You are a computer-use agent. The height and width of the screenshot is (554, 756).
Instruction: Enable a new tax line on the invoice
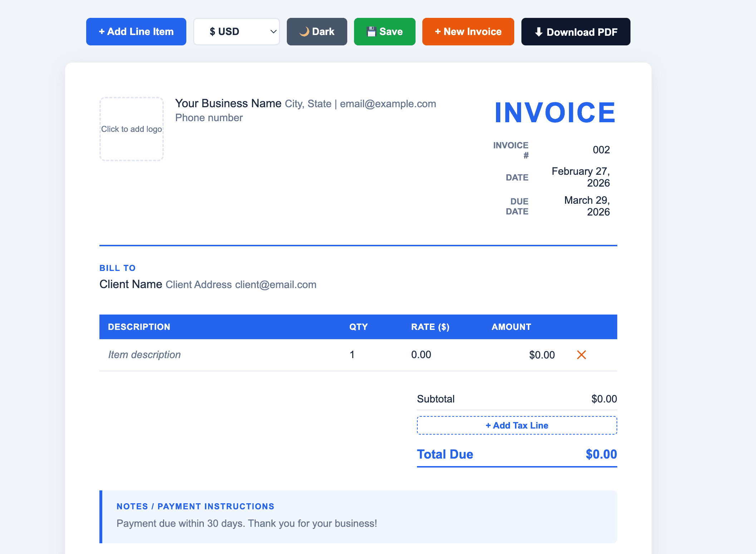517,425
